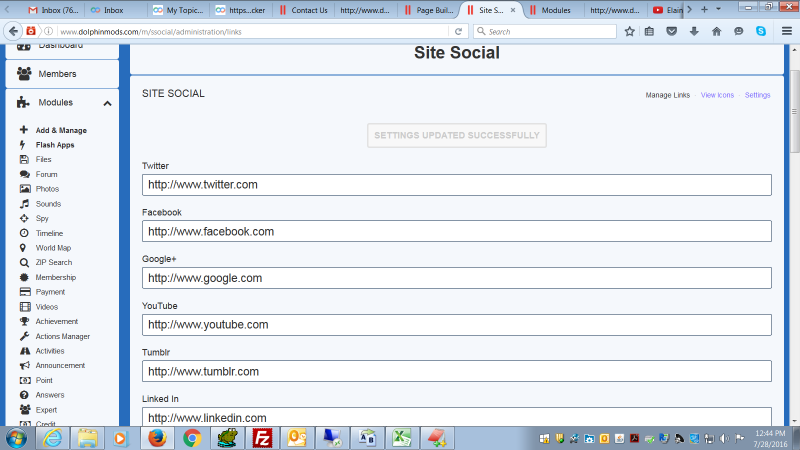Open Excel from the taskbar
The image size is (800, 450).
[402, 438]
